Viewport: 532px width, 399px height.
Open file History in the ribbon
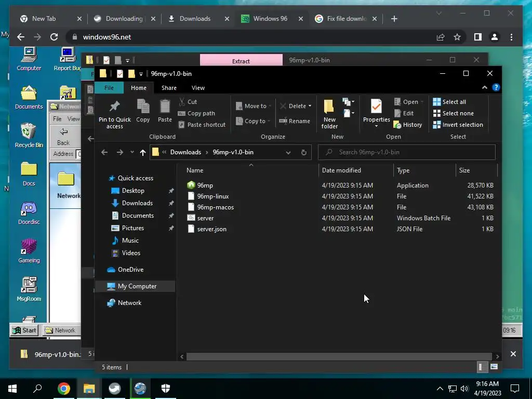408,125
